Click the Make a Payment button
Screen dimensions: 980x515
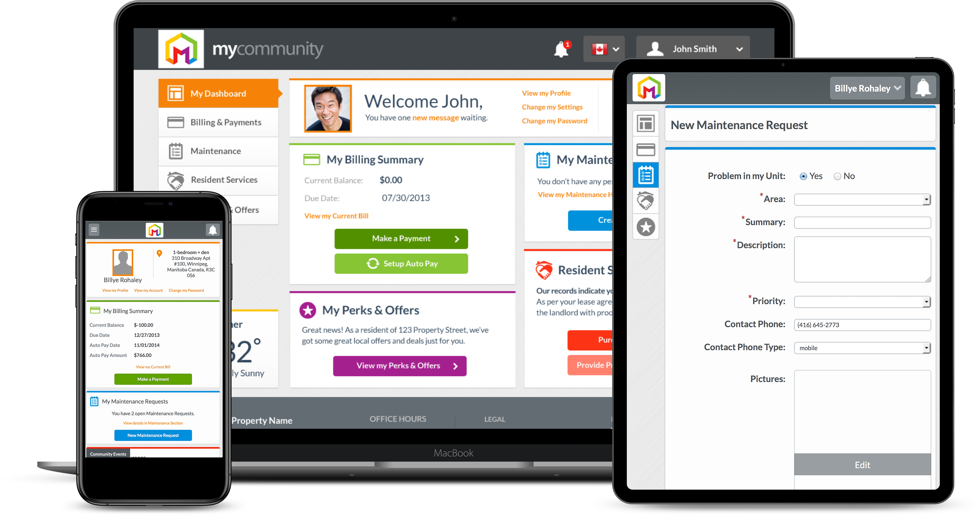[x=401, y=239]
